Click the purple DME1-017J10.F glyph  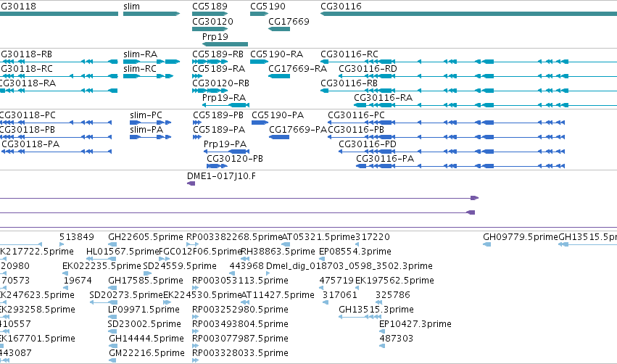click(191, 183)
